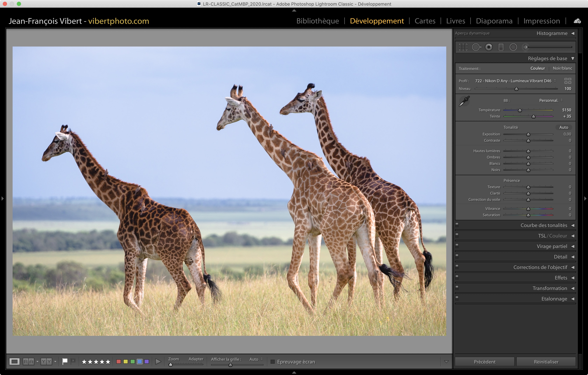The width and height of the screenshot is (588, 375).
Task: Switch to the Bibliothèque module
Action: point(317,21)
